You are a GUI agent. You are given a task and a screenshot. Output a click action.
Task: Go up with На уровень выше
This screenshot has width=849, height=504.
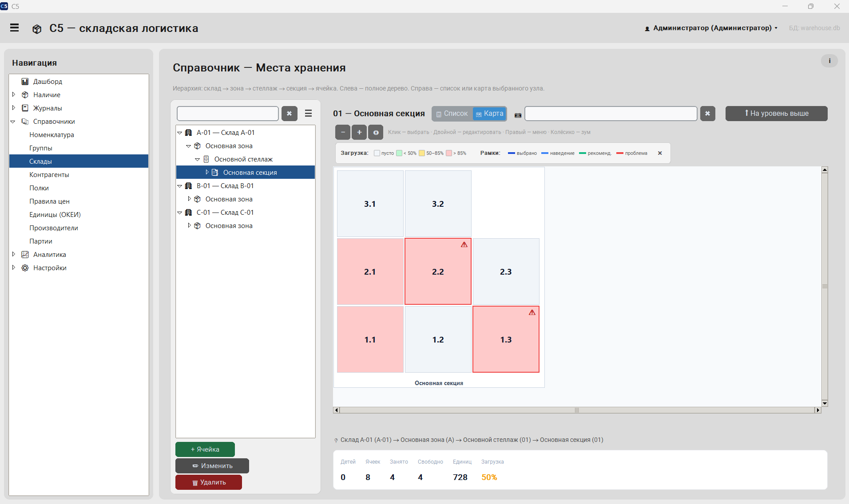776,114
